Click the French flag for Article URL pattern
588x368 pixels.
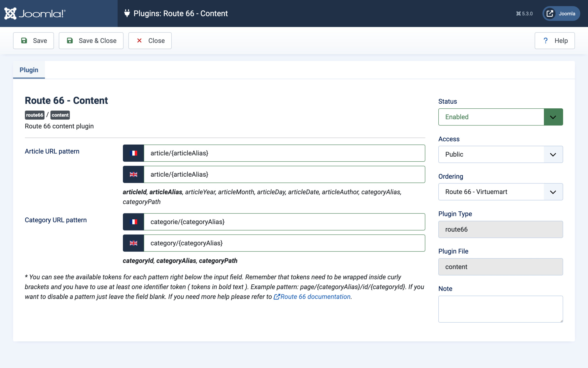133,153
